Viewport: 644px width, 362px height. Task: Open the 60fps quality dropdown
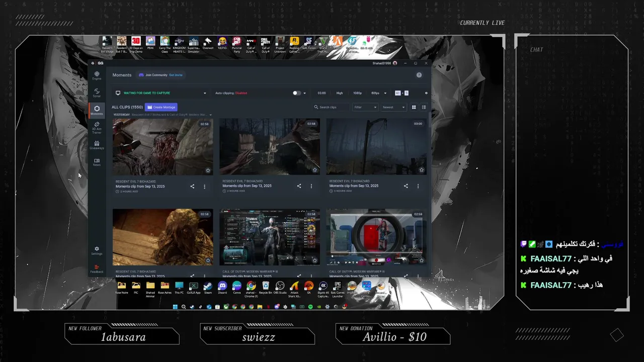point(379,93)
